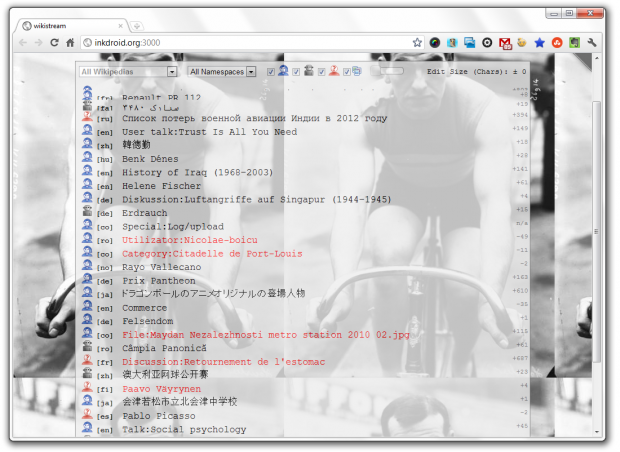Open the Felsendom link
The width and height of the screenshot is (620, 452).
pos(147,321)
